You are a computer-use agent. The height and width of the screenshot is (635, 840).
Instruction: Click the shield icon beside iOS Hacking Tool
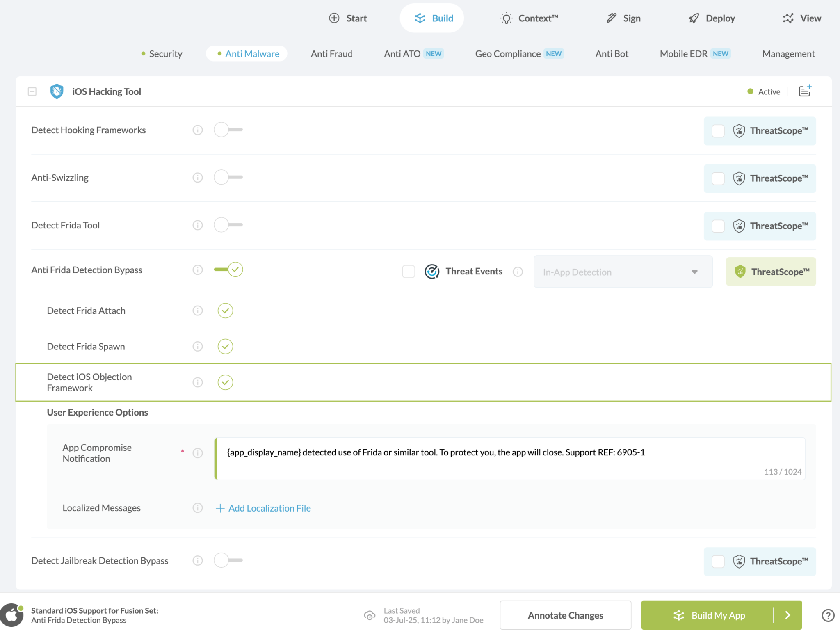click(57, 91)
